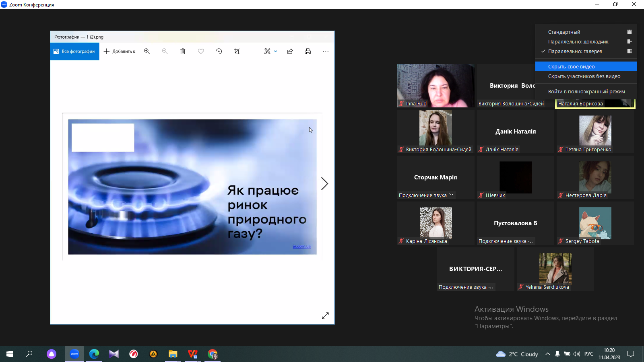The width and height of the screenshot is (644, 362).
Task: Open the three-dots more options menu
Action: [326, 51]
